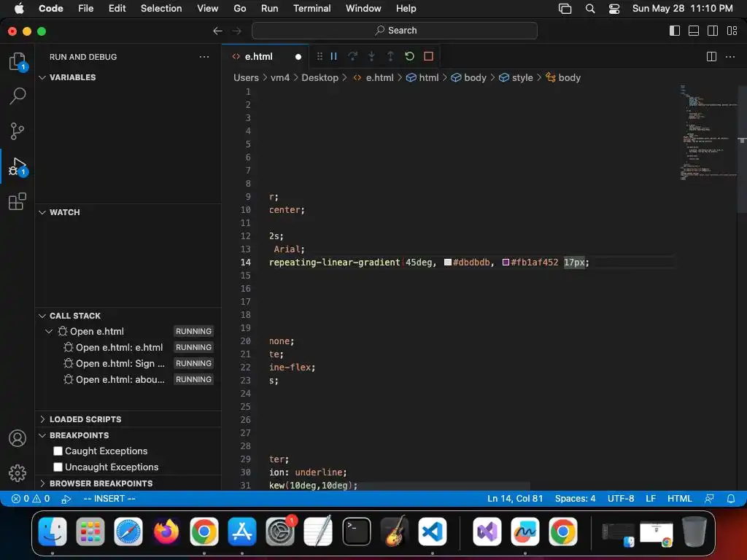
Task: Toggle the bottom panel layout icon
Action: click(694, 31)
